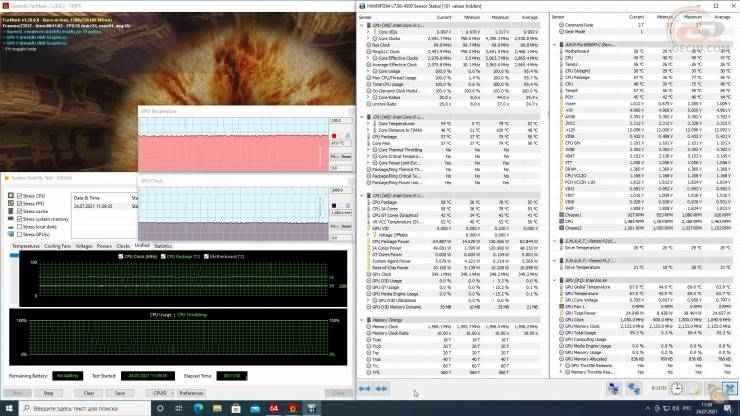Switch to the Statistics tab
This screenshot has height=416, width=740.
tap(163, 246)
